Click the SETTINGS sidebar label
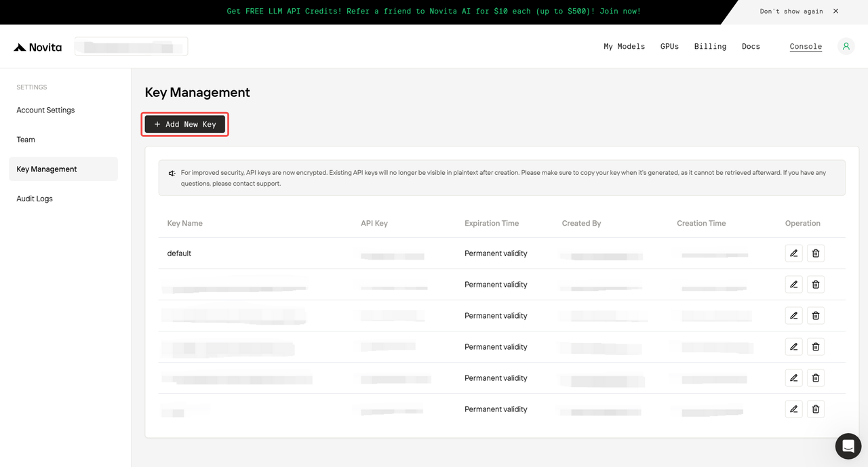This screenshot has height=467, width=868. coord(32,87)
